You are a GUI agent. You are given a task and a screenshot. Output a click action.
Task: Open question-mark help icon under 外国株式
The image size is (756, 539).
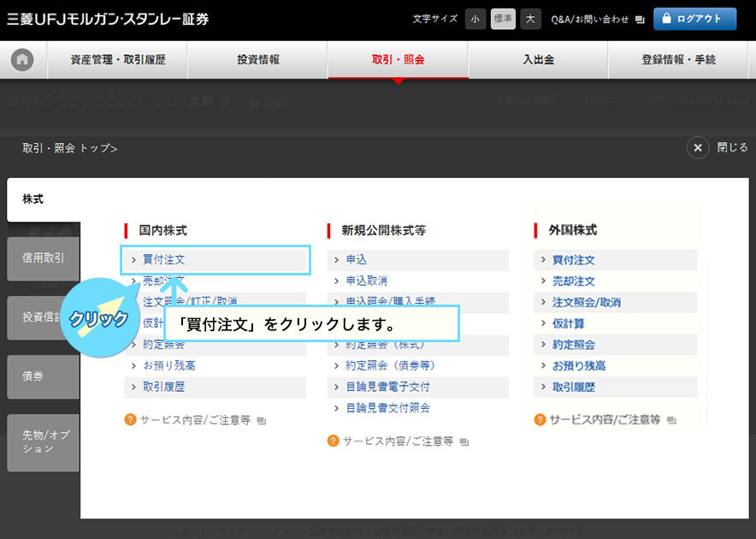click(x=540, y=420)
